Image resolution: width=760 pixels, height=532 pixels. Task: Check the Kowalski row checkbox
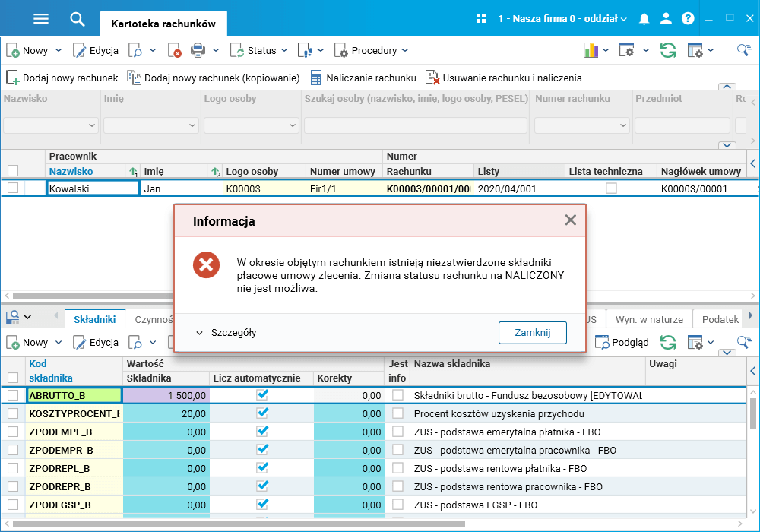pyautogui.click(x=13, y=188)
